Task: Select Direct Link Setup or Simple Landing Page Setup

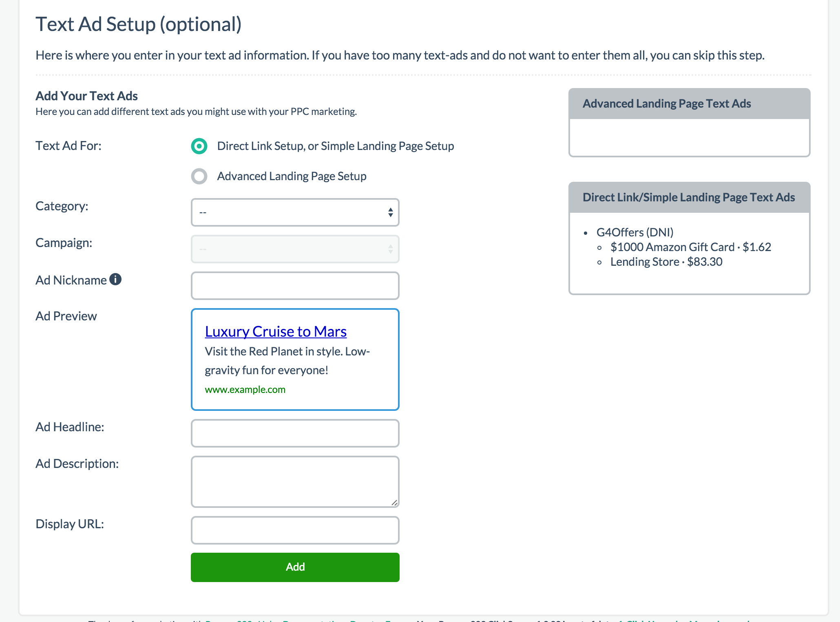Action: [199, 146]
